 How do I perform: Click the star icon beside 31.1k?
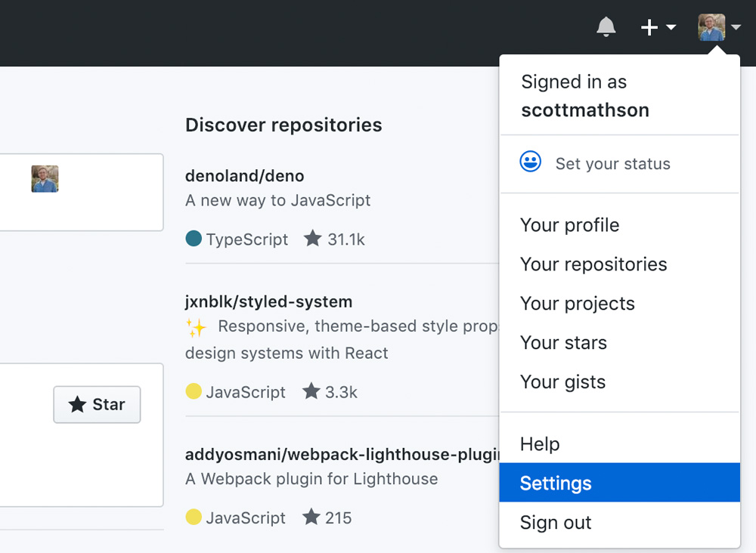312,239
